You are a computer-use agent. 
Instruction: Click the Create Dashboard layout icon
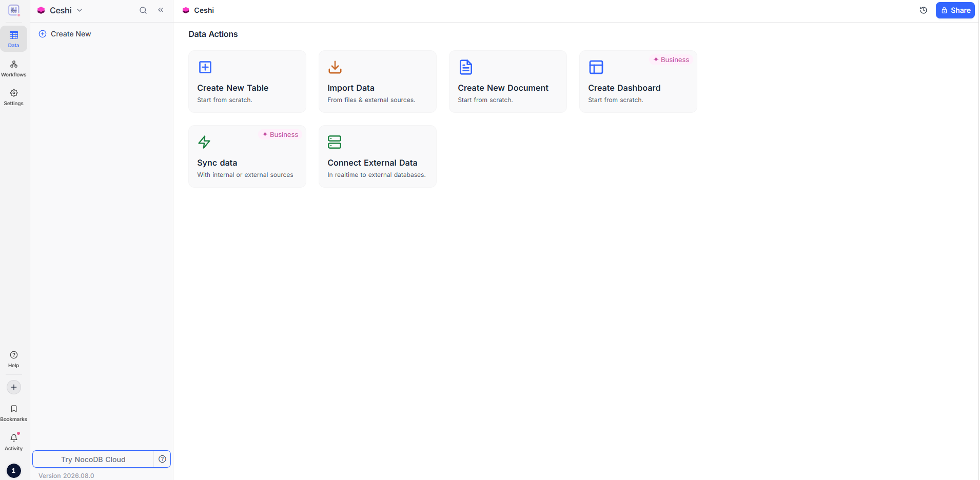coord(596,67)
